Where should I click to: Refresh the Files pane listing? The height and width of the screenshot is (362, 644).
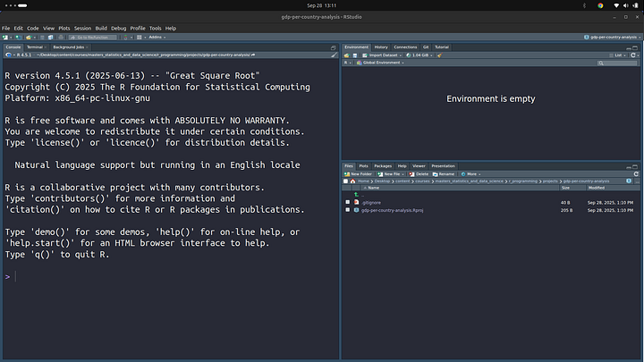pyautogui.click(x=636, y=174)
